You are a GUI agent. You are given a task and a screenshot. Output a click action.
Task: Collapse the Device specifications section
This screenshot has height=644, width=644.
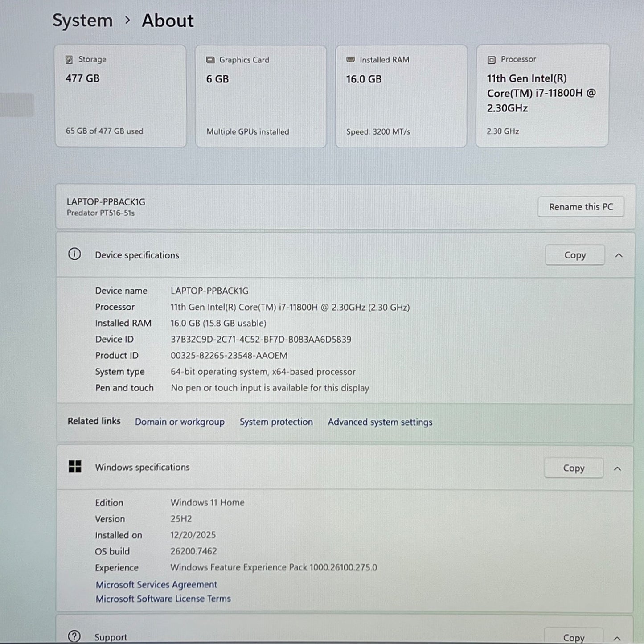point(619,255)
